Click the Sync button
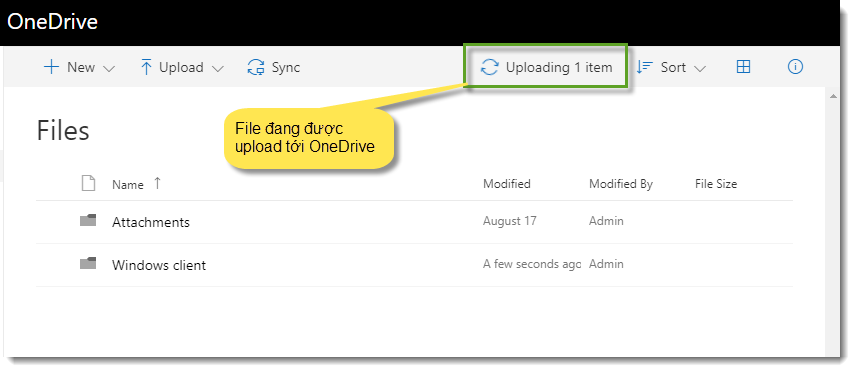Image resolution: width=855 pixels, height=372 pixels. coord(274,67)
